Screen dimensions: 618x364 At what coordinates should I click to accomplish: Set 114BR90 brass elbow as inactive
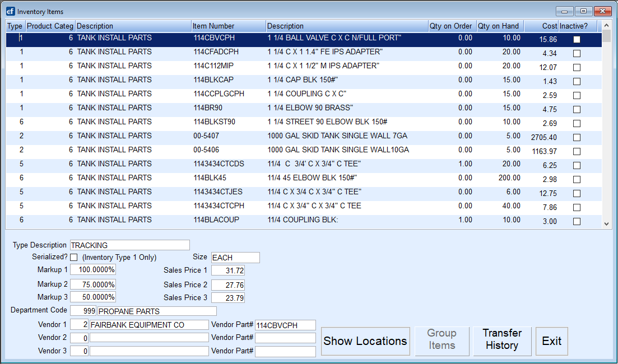[x=577, y=110]
